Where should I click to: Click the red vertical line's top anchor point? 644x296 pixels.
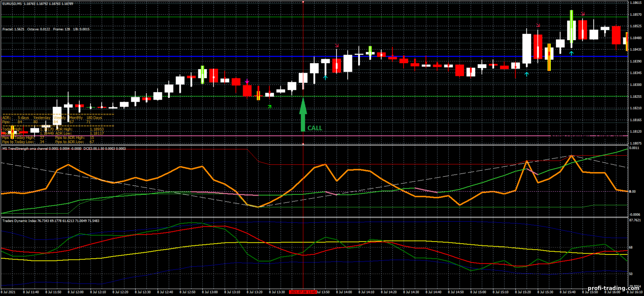[x=303, y=2]
